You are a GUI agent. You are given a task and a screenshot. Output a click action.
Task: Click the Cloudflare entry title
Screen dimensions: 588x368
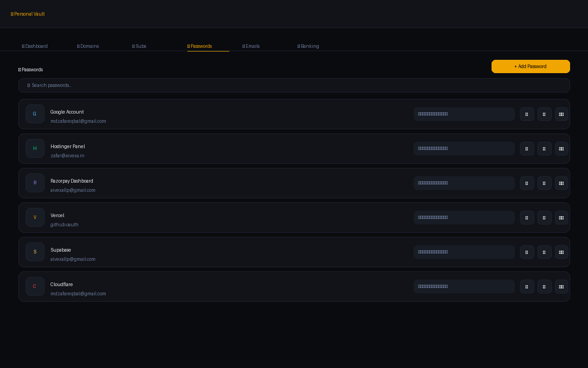[62, 284]
